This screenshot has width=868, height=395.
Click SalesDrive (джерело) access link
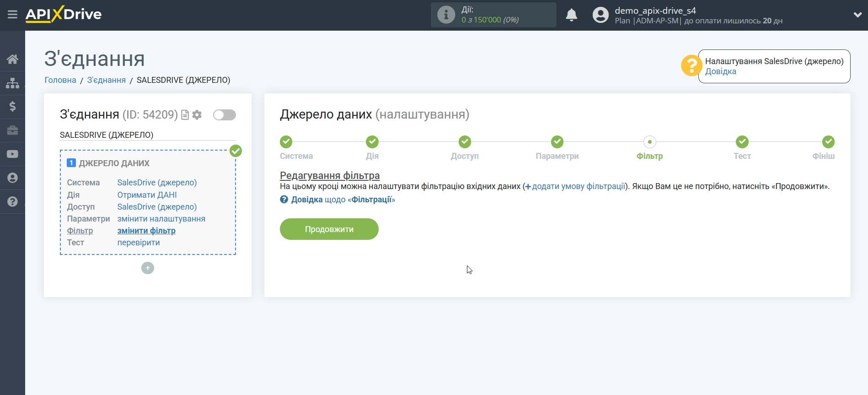(x=157, y=207)
